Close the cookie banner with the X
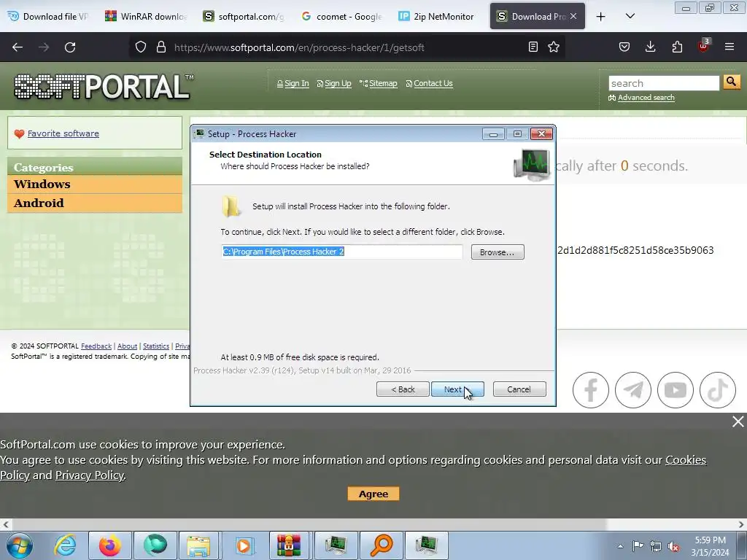 [738, 421]
